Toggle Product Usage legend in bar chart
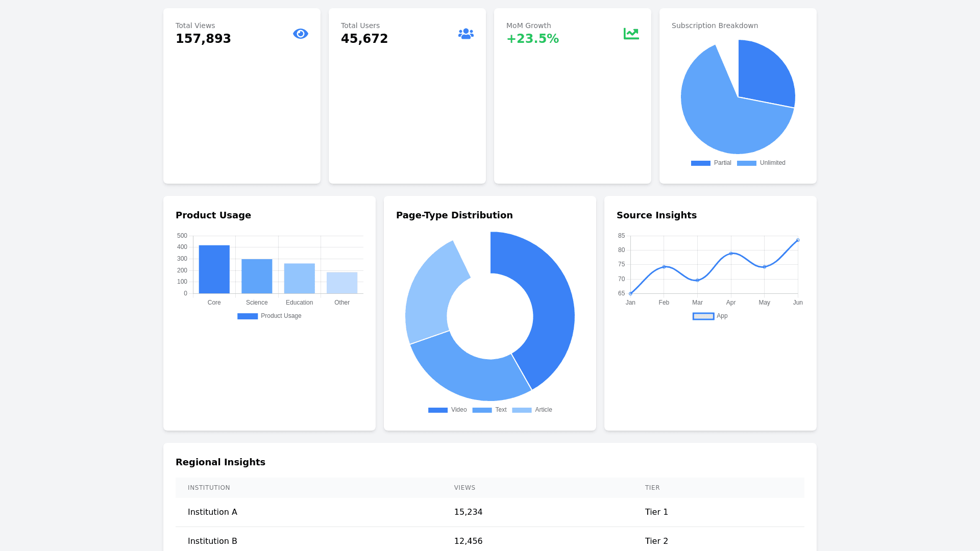The width and height of the screenshot is (980, 551). [x=269, y=316]
